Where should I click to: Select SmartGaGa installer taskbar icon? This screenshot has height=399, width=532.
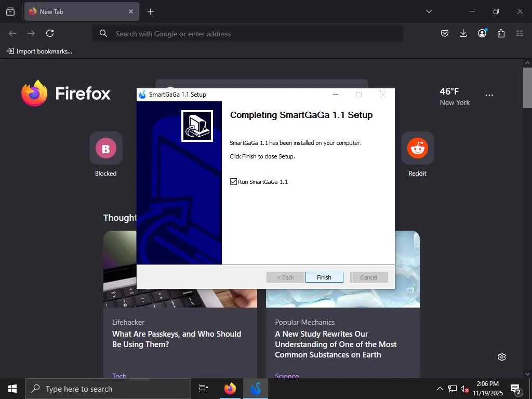click(x=256, y=389)
